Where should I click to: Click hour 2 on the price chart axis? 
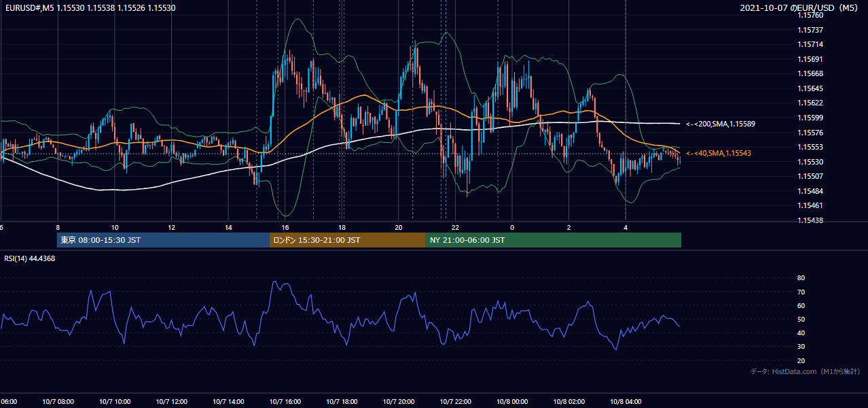click(569, 228)
